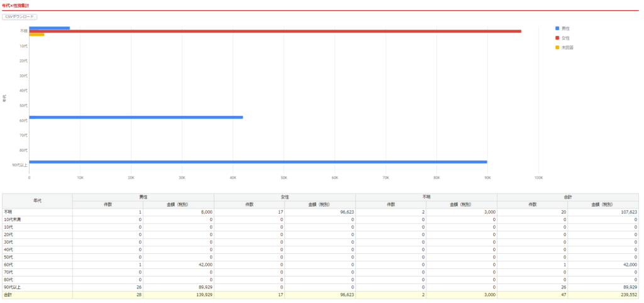Select the yellow 未回答 bar for 不明
Screen dimensions: 644x303
[36, 35]
